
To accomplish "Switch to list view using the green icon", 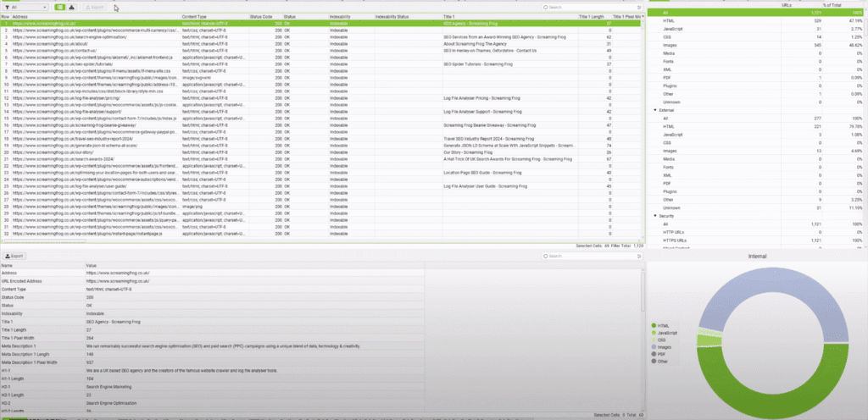I will point(58,7).
